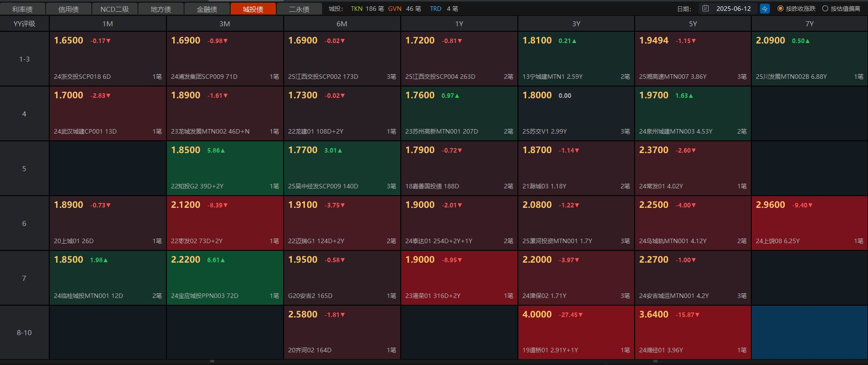Open the 23港荣01 316D+2Y cell

click(459, 278)
